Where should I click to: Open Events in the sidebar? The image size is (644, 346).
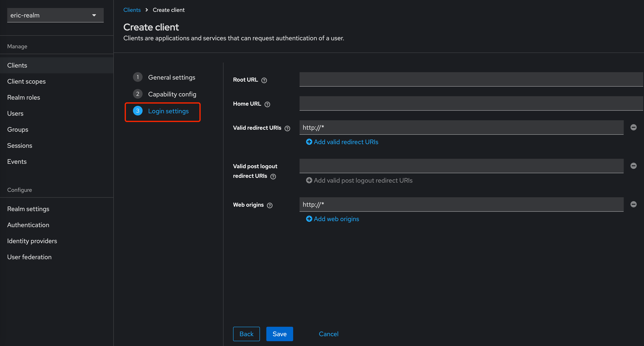[57, 161]
